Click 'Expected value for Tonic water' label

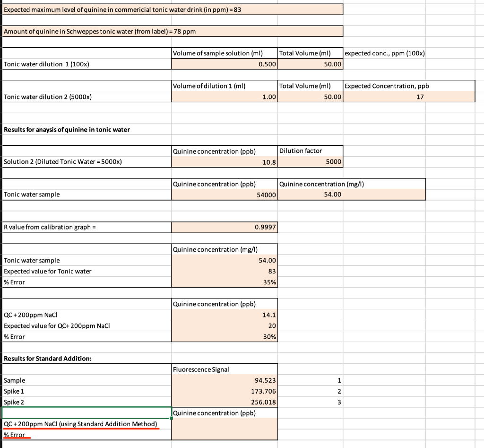[x=48, y=271]
